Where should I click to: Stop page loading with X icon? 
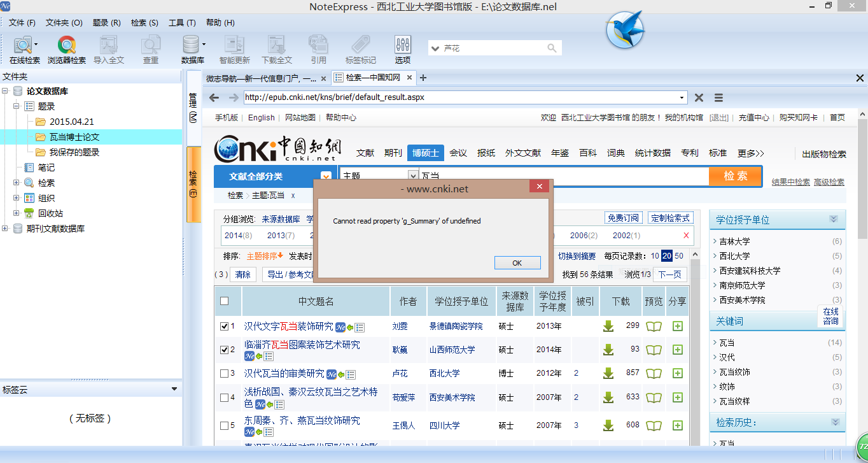point(699,97)
